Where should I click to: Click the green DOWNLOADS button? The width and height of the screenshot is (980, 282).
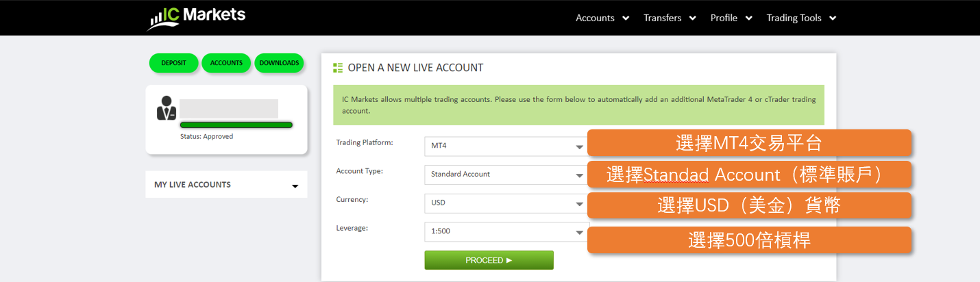coord(279,63)
